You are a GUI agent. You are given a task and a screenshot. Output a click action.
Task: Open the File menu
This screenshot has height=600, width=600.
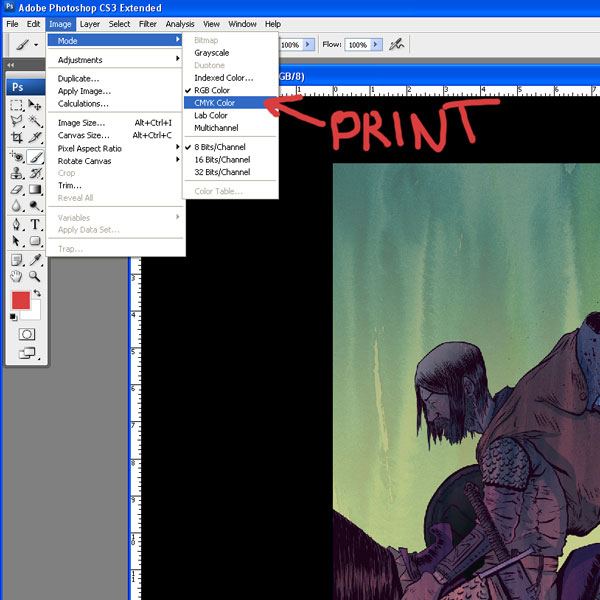(x=12, y=24)
